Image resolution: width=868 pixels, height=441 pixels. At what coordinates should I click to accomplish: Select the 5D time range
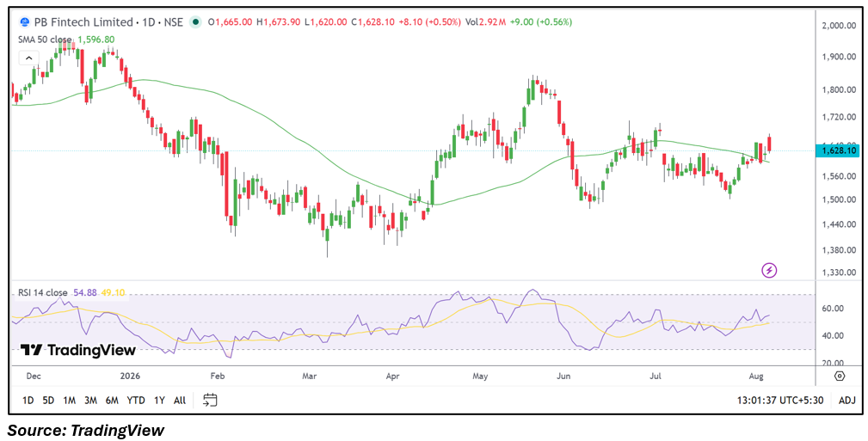[x=48, y=400]
